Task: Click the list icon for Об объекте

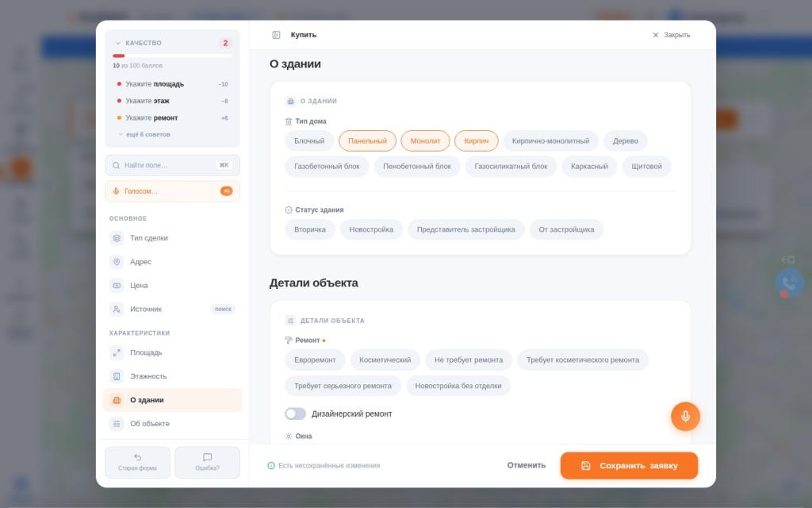Action: pyautogui.click(x=117, y=424)
